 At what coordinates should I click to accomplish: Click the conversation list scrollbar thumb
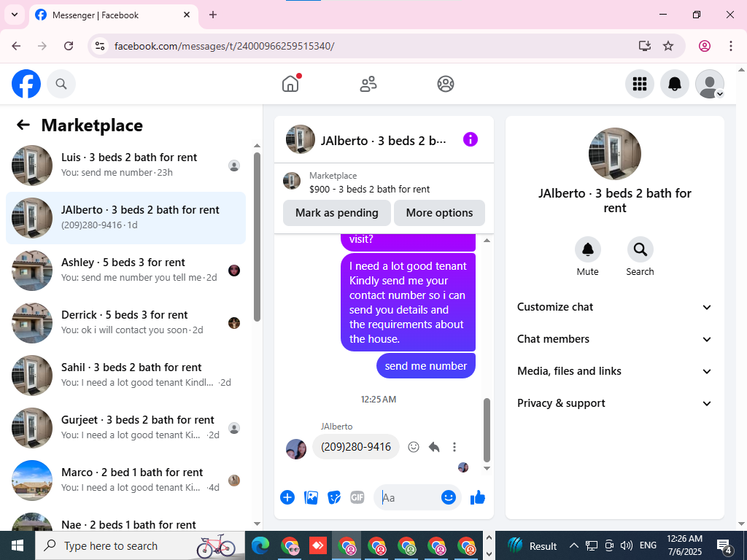[x=258, y=237]
